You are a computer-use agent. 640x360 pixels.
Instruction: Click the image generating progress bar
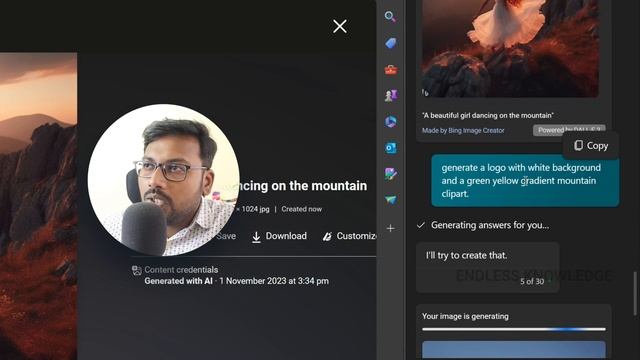[514, 329]
